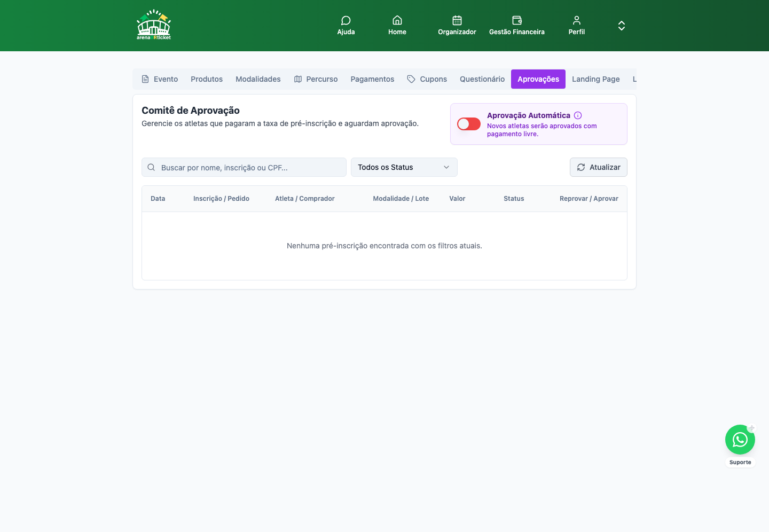Click the Suporte label under WhatsApp
The image size is (769, 532).
click(x=740, y=463)
